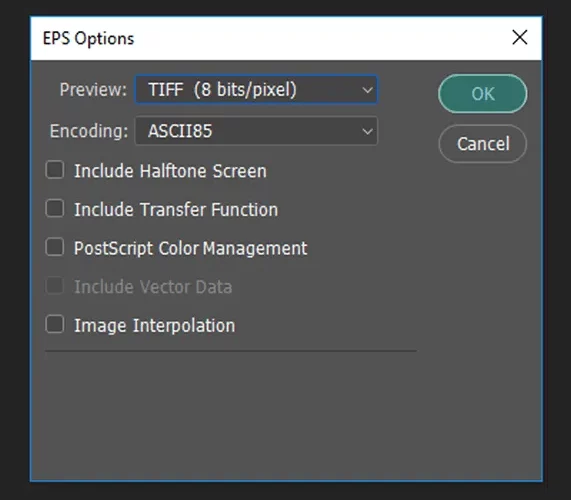Click the chevron arrow of Encoding dropdown

click(x=367, y=131)
